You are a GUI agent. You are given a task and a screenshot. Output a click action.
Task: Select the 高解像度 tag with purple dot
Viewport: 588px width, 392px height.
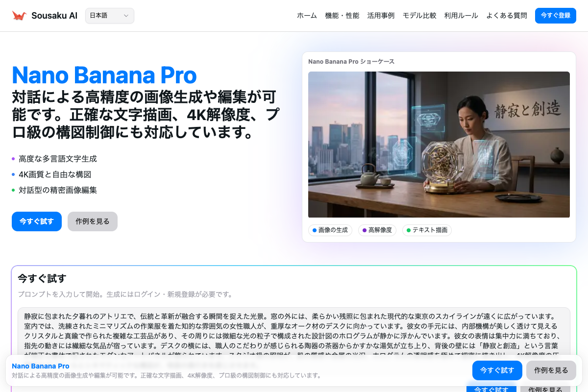point(377,230)
